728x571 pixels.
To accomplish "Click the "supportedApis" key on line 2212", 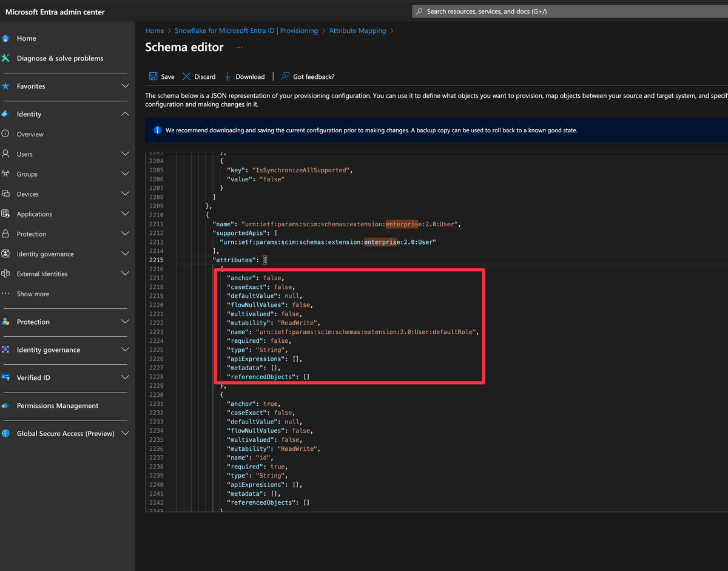I will coord(238,234).
